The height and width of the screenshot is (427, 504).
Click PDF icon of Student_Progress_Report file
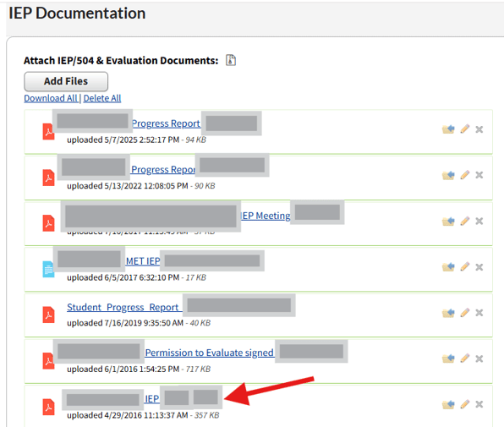click(48, 315)
